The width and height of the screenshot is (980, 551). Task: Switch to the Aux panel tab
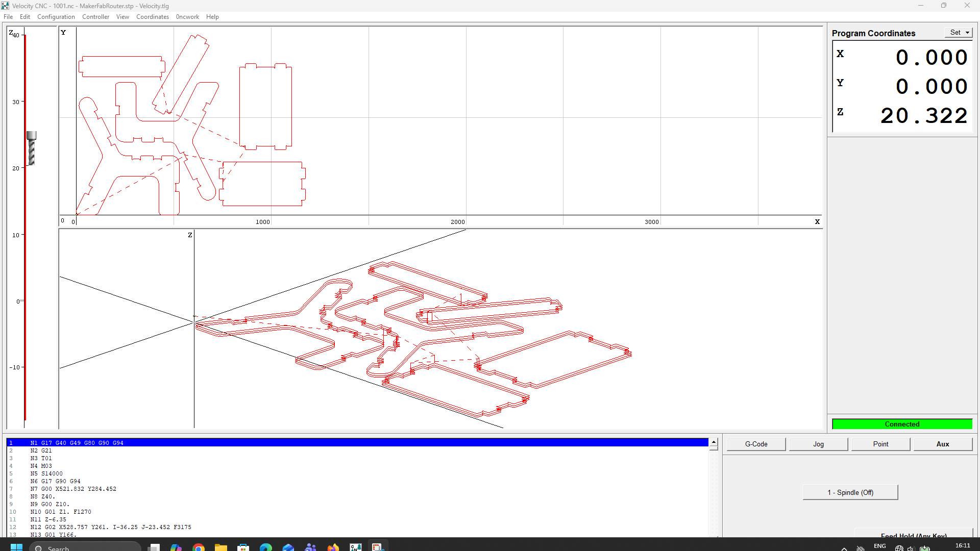(942, 444)
